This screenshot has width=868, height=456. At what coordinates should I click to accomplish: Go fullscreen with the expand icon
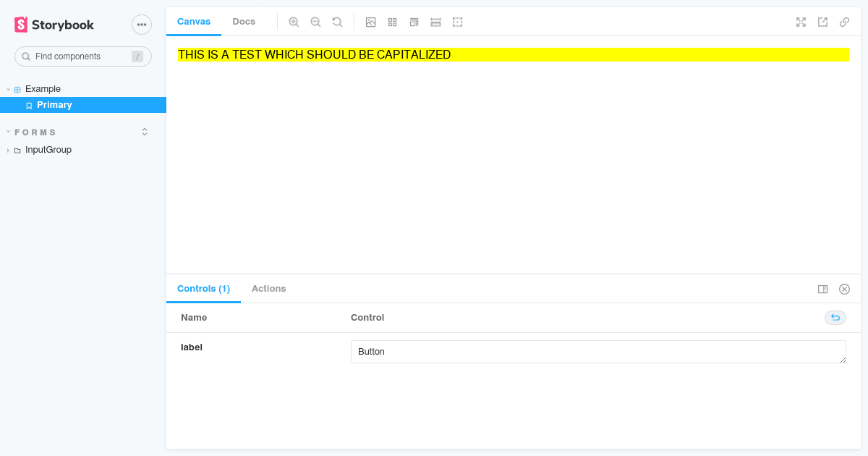click(x=801, y=22)
